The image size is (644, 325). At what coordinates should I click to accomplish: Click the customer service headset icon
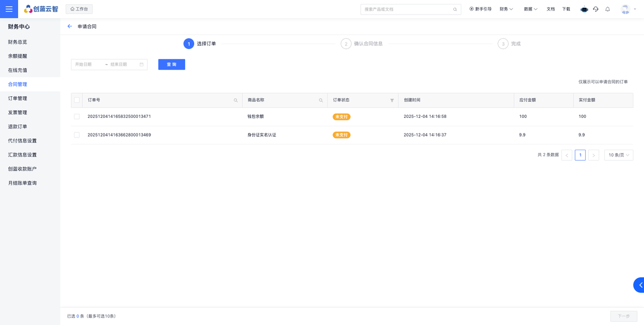[x=596, y=9]
